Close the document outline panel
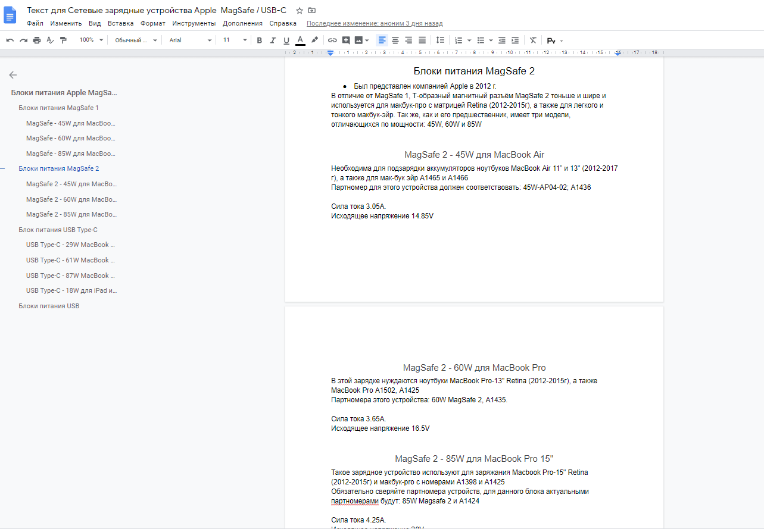This screenshot has height=532, width=764. [13, 75]
